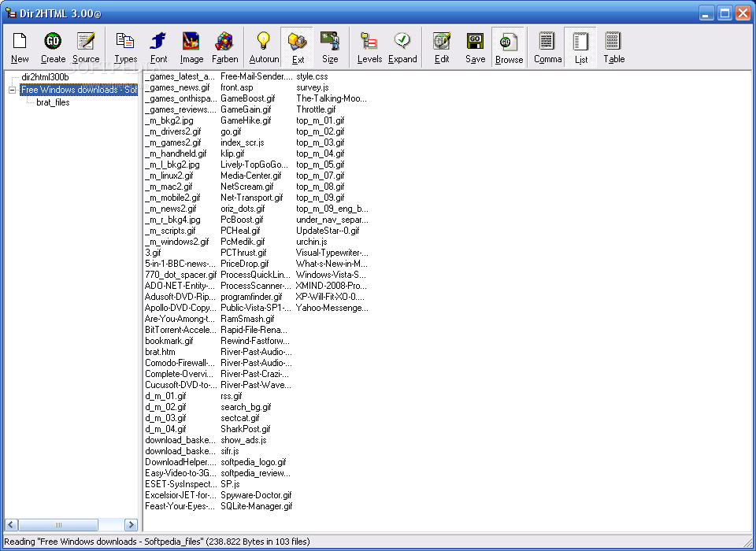Click the Save toolbar icon
Viewport: 756px width, 551px height.
point(475,47)
